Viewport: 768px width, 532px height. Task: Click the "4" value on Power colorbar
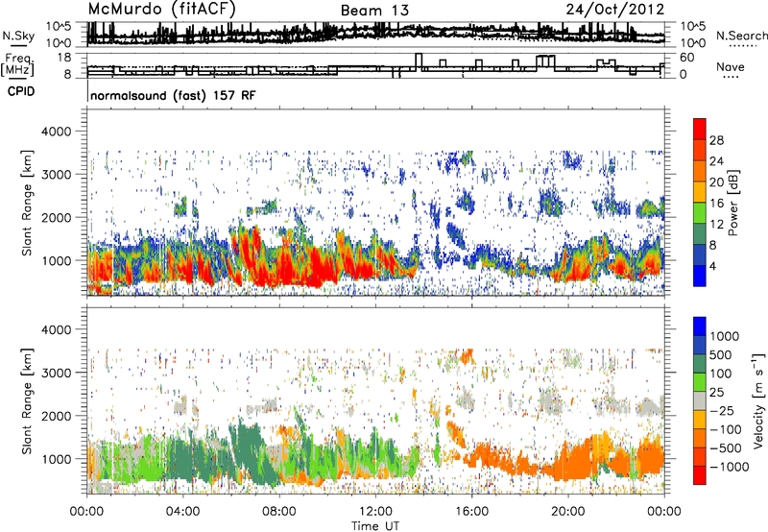(x=713, y=267)
